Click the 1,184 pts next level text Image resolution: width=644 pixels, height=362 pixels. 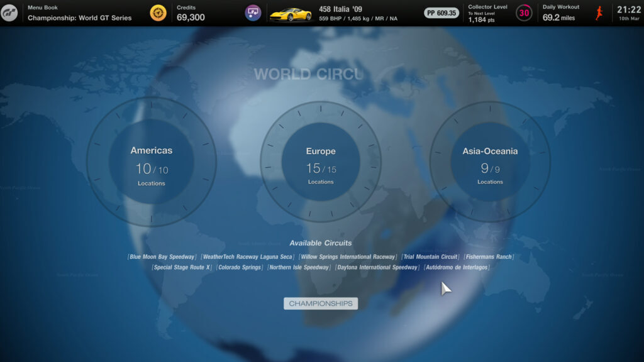(481, 19)
